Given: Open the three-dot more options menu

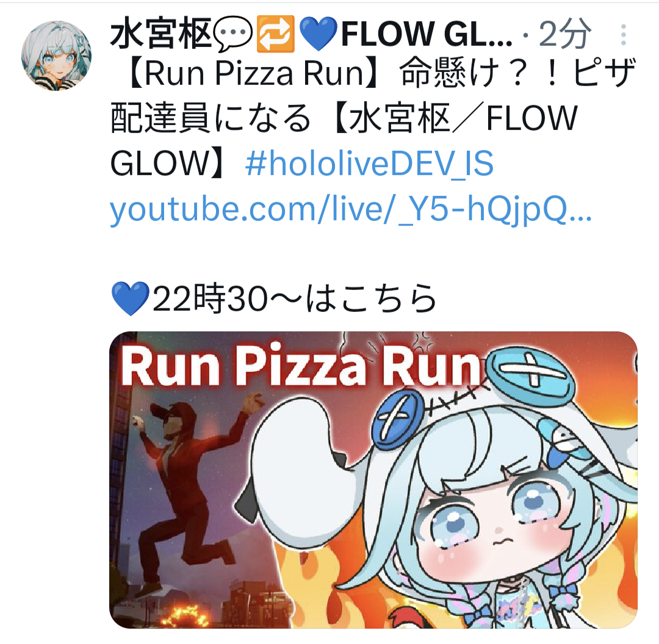Looking at the screenshot, I should (623, 35).
